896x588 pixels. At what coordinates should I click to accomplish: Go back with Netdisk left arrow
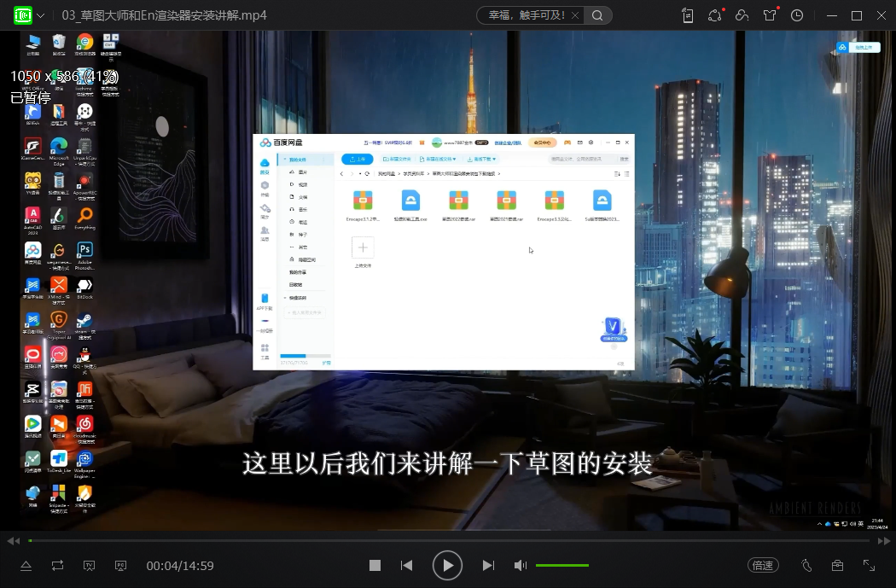[341, 174]
